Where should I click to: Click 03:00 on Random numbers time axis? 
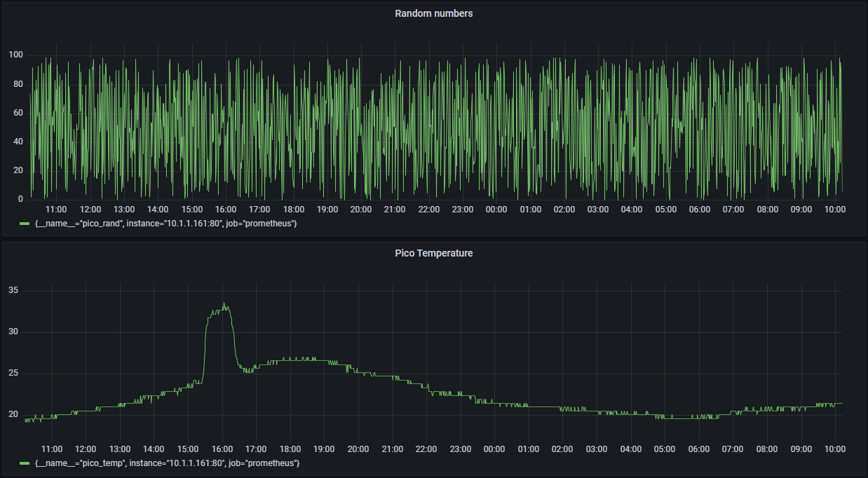598,210
